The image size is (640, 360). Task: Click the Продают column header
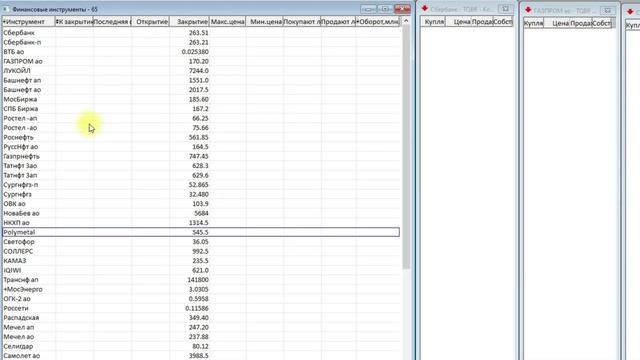338,22
